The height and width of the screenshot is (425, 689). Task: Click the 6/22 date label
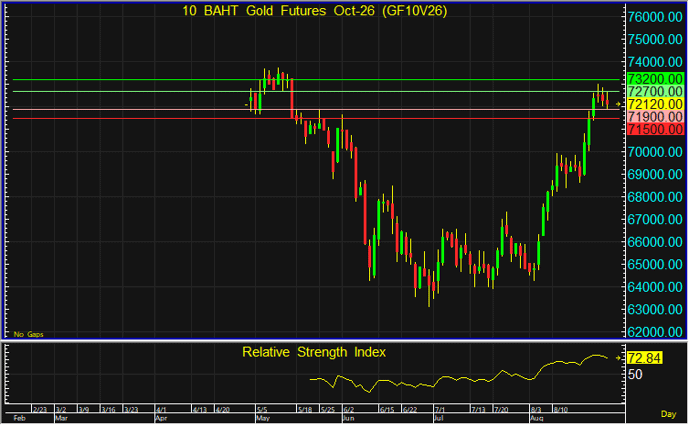pos(410,410)
